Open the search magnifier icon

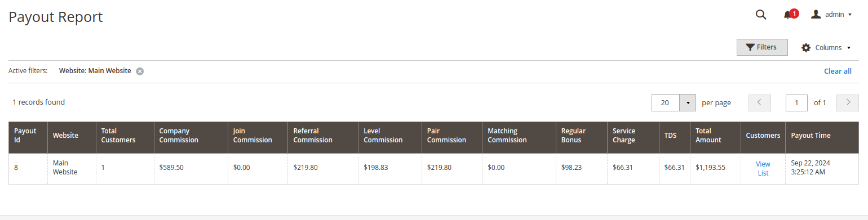click(761, 15)
